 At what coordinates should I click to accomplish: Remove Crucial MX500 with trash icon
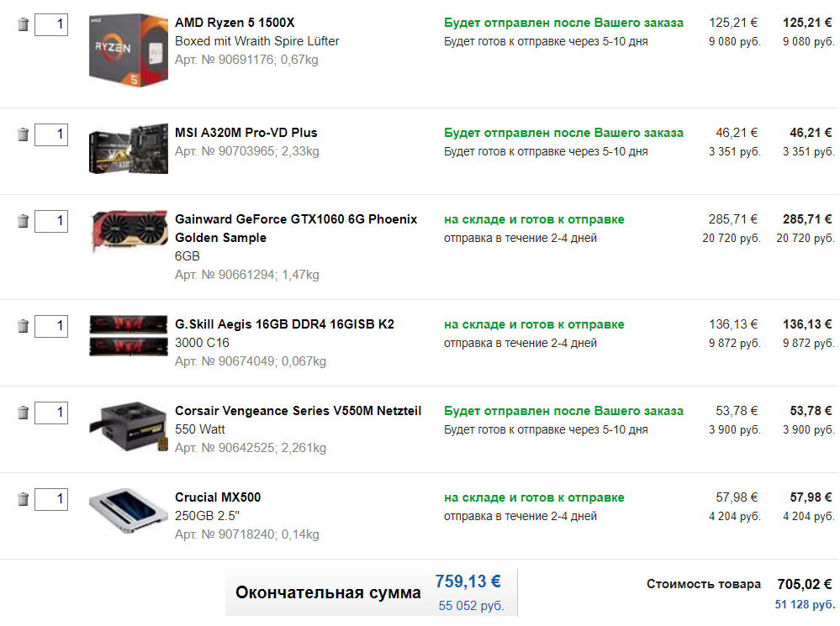click(23, 500)
